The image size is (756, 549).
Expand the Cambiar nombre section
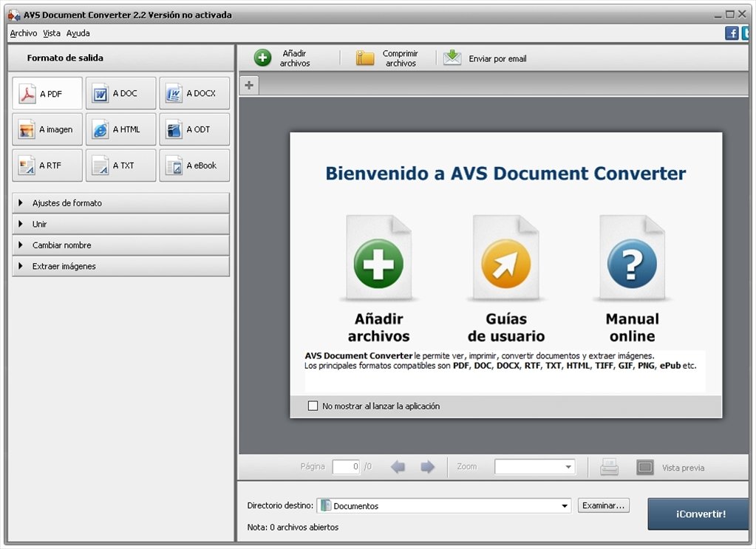click(x=121, y=245)
